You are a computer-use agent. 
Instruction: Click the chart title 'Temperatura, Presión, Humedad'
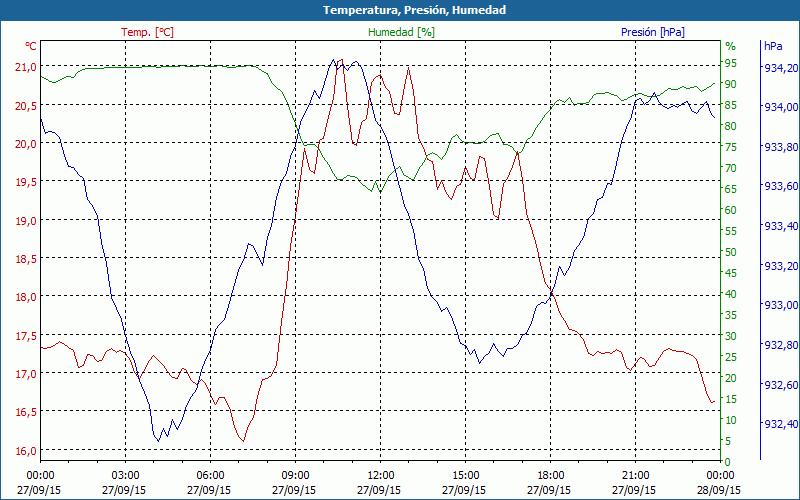414,10
